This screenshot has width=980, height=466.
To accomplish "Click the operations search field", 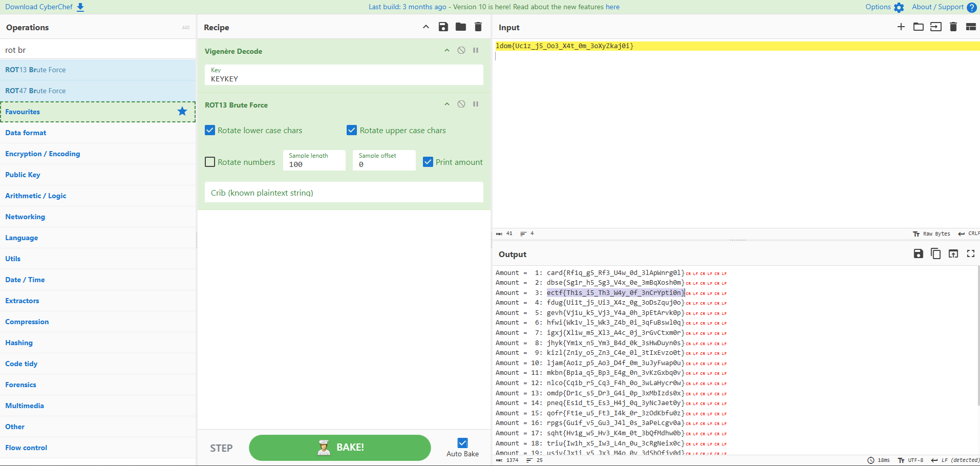I will click(x=98, y=50).
